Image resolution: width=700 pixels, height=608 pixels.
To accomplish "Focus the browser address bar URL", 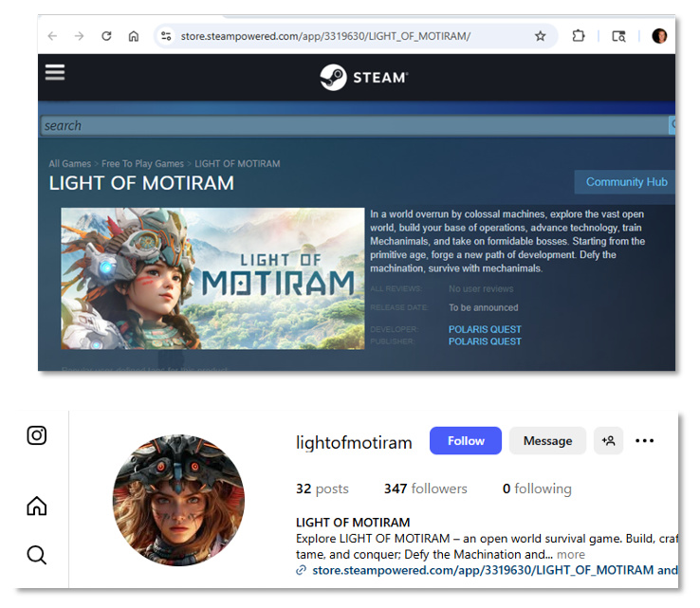I will click(x=325, y=36).
